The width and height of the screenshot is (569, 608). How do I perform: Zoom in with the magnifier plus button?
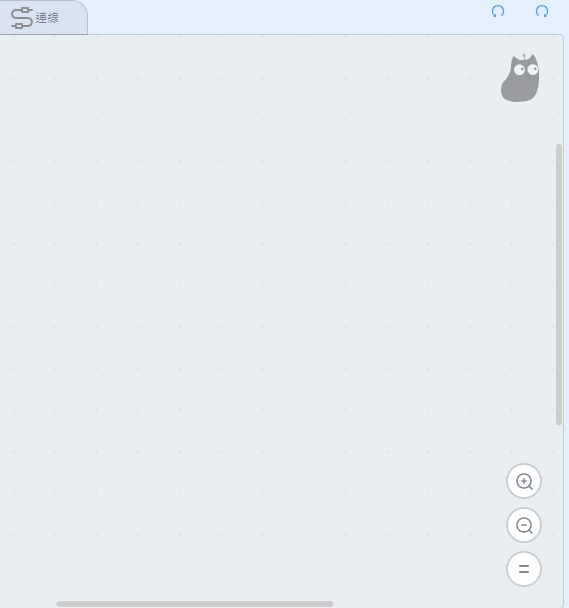[x=524, y=481]
